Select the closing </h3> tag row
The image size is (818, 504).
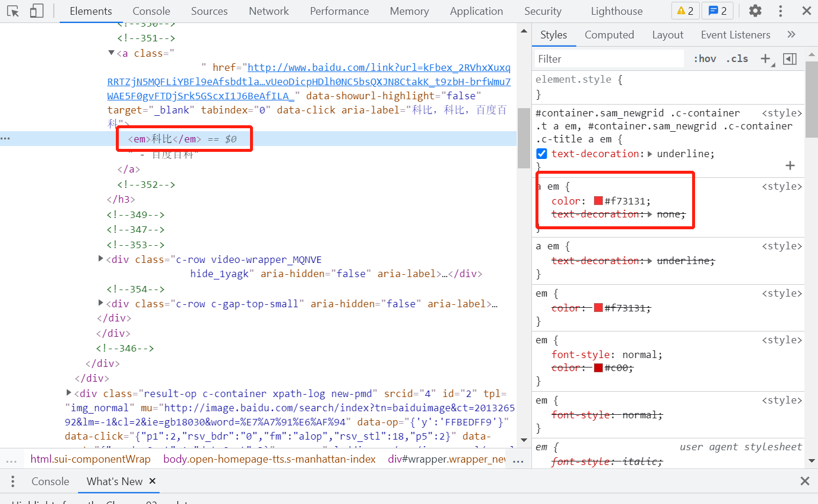click(121, 199)
